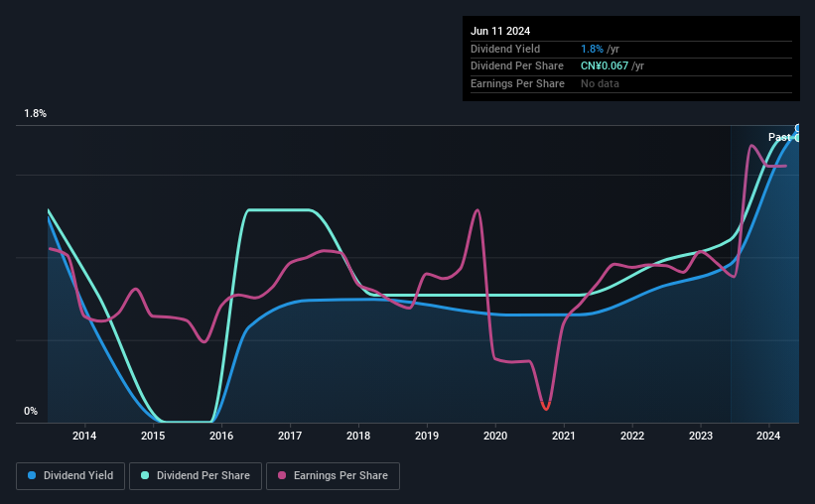
Task: Toggle the Dividend Per Share legend button
Action: [x=196, y=475]
